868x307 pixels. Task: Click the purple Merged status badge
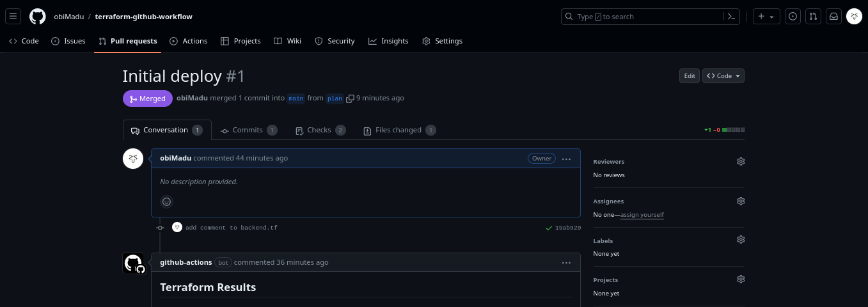(148, 98)
